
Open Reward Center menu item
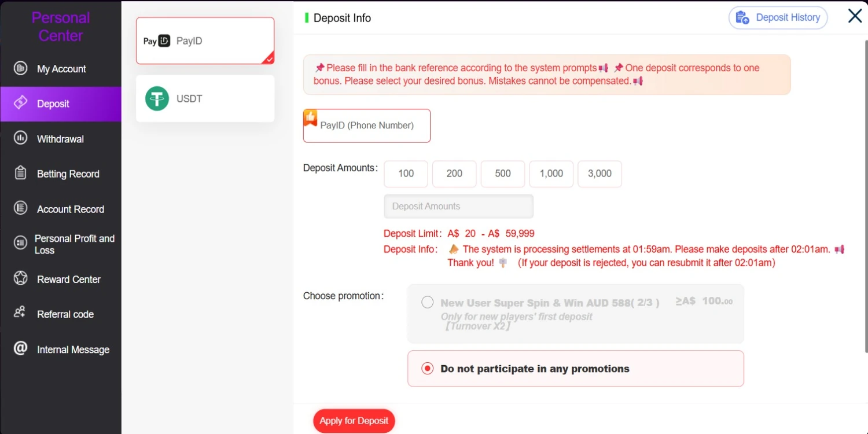[61, 279]
